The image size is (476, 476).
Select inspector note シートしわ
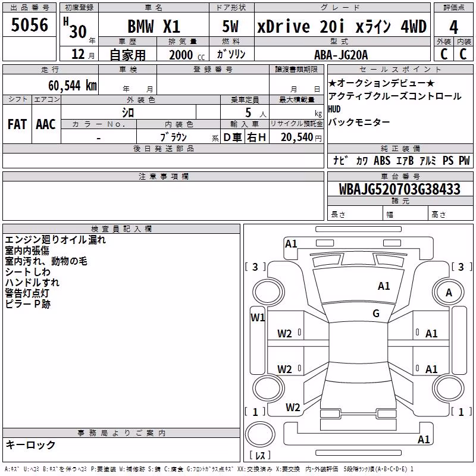click(x=27, y=272)
